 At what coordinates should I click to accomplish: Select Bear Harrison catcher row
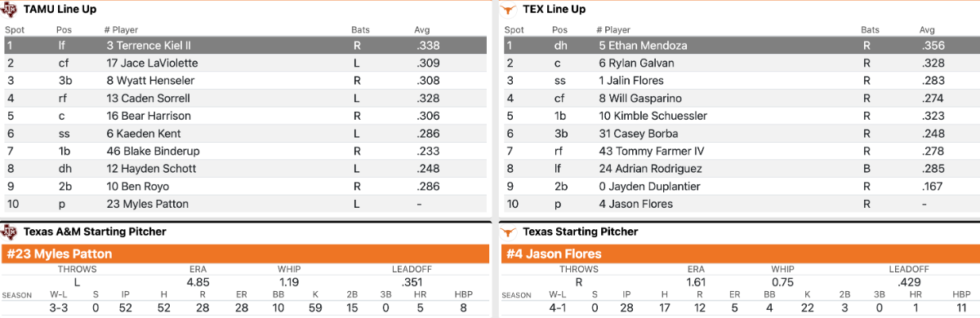pyautogui.click(x=246, y=116)
